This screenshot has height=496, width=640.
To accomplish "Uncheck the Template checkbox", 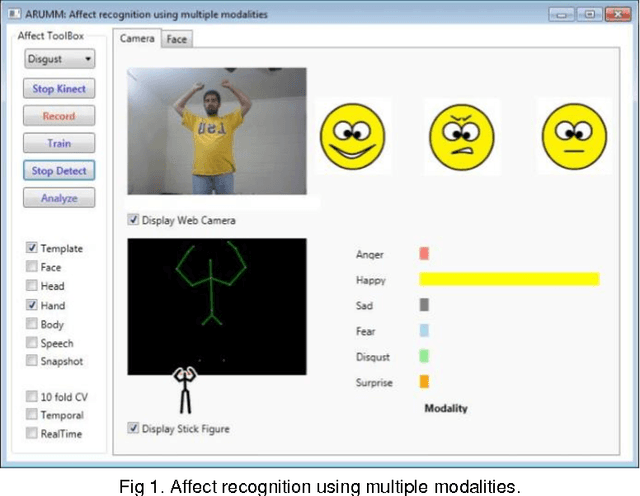I will pyautogui.click(x=33, y=248).
